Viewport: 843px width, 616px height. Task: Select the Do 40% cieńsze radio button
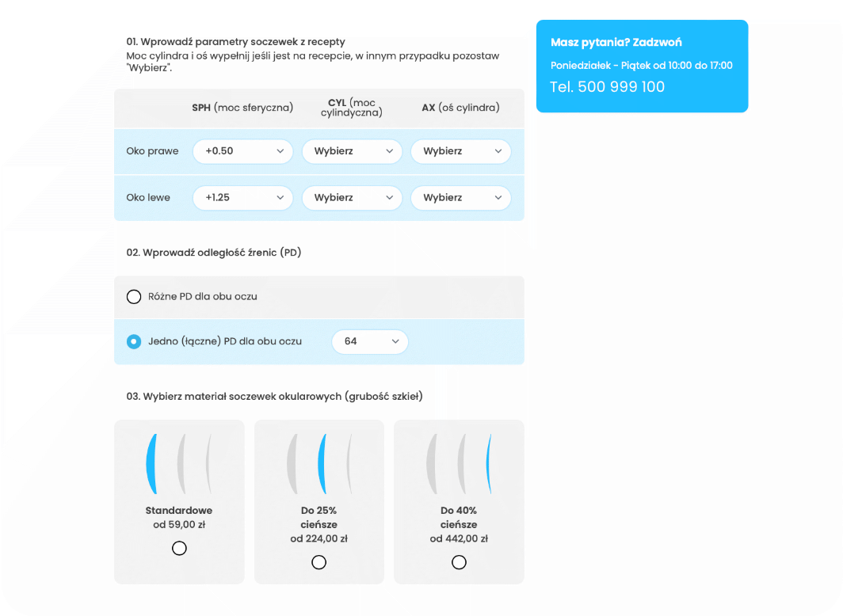pos(459,562)
